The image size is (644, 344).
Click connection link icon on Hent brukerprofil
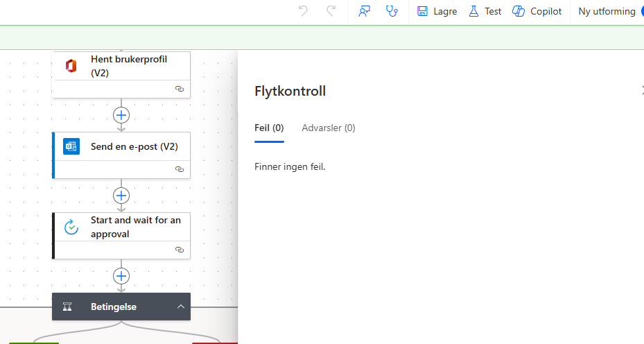180,89
